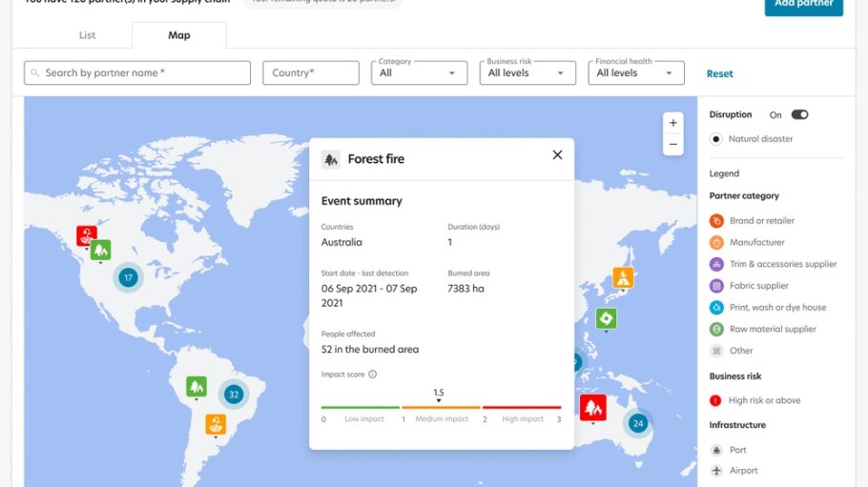Click the red High impact bar
Screen dimensions: 868x487
click(522, 407)
